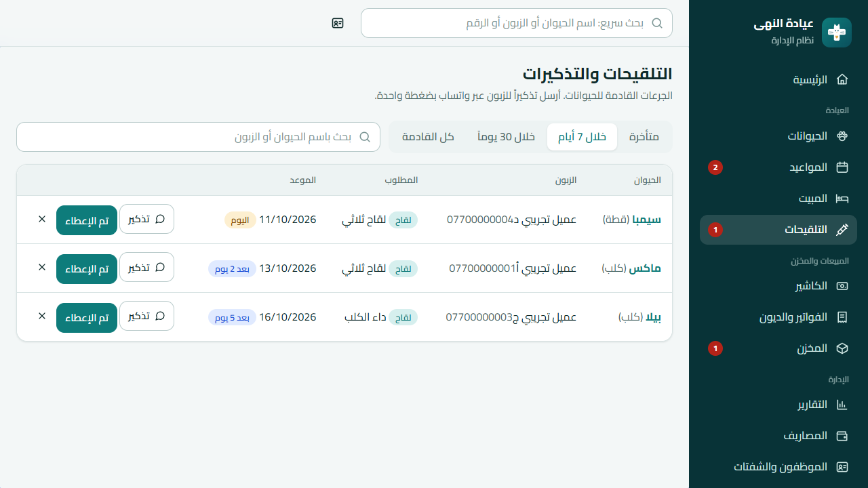Open the المخزن inventory section
Viewport: 868px width, 488px height.
(778, 348)
